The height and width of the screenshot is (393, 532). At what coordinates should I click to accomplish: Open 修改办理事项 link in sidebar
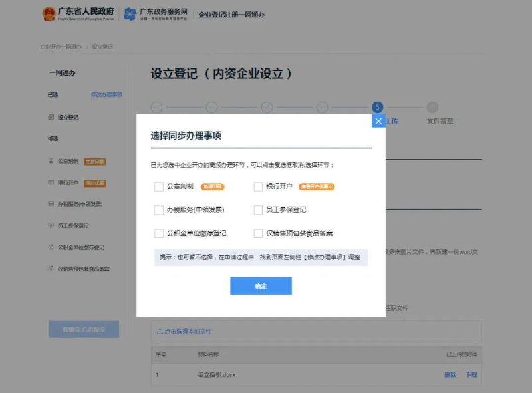[106, 95]
